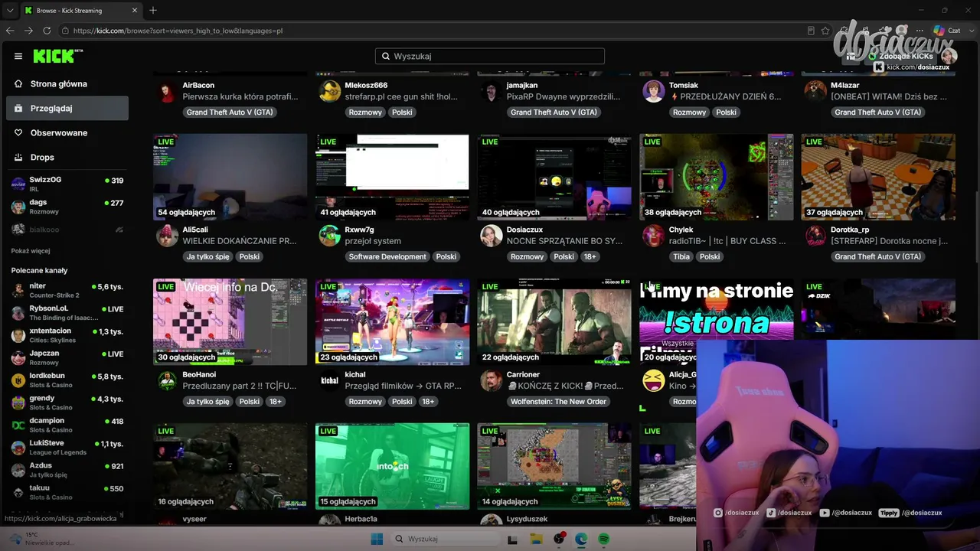
Task: Click the Chylek channel avatar
Action: click(x=654, y=236)
